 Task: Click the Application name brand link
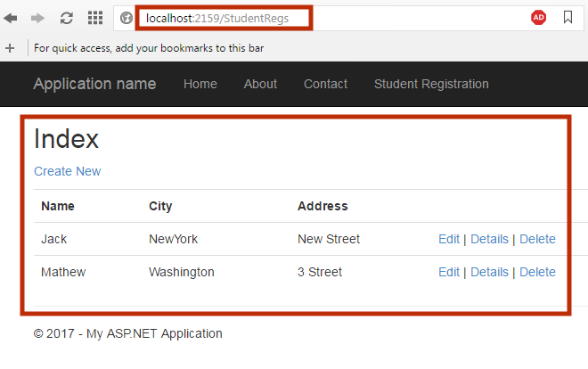click(x=94, y=84)
